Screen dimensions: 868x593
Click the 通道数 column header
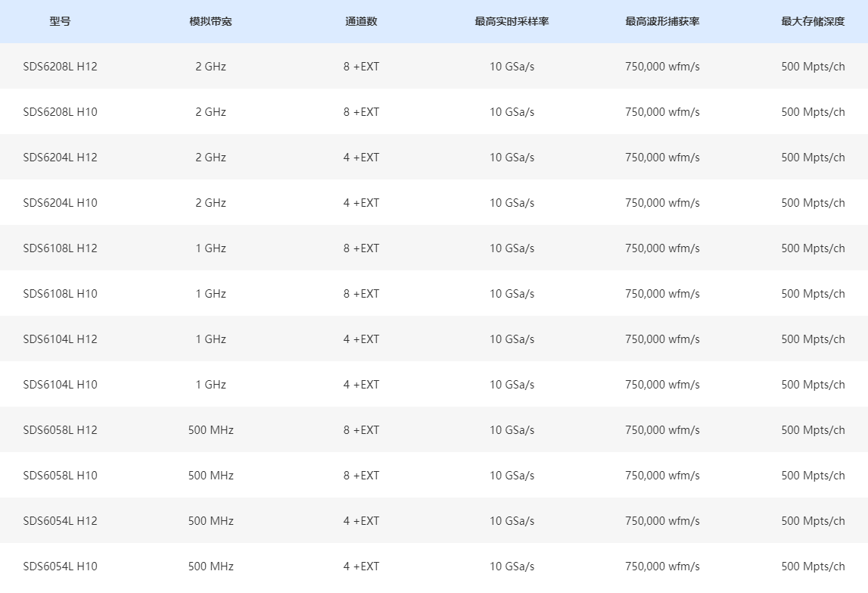point(361,22)
